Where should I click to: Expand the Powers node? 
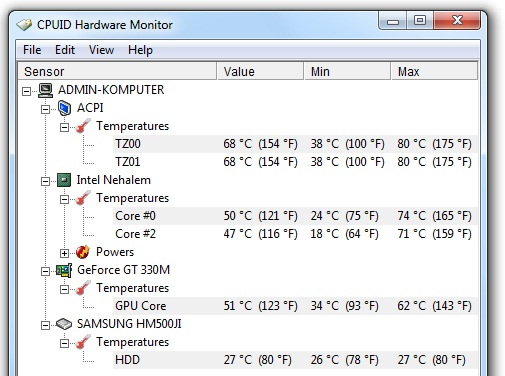(64, 253)
